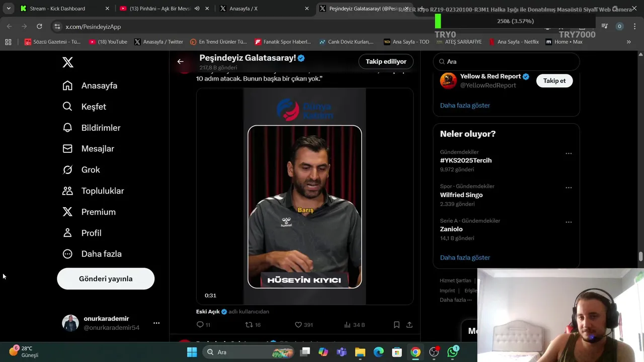The width and height of the screenshot is (644, 362).
Task: Click the page vertical scrollbar thumb
Action: coord(640,256)
